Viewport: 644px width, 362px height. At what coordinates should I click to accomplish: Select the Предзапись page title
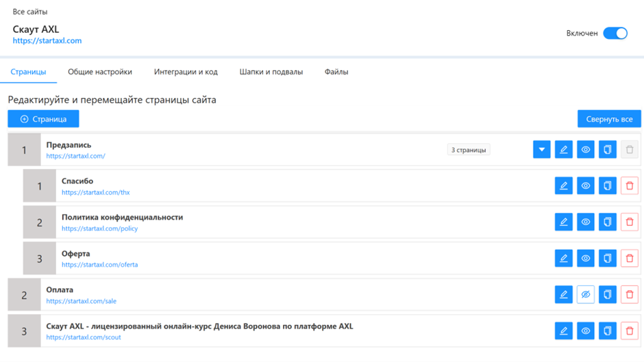coord(69,145)
